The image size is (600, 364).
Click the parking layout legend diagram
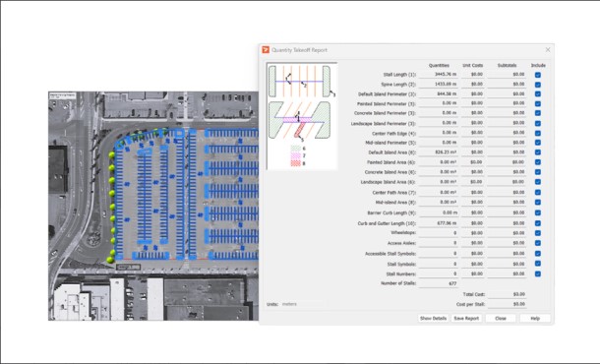tap(302, 116)
